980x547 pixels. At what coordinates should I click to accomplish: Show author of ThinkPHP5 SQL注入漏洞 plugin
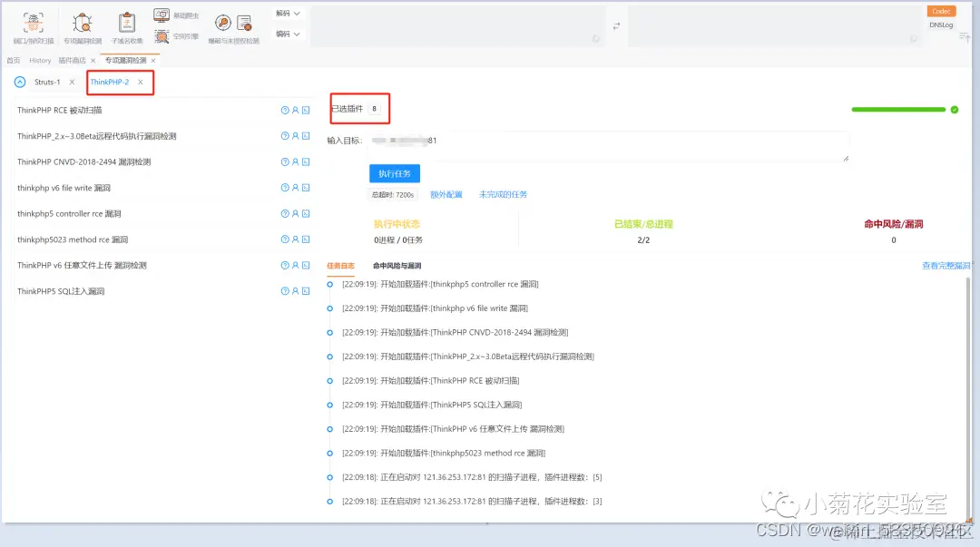[x=296, y=291]
